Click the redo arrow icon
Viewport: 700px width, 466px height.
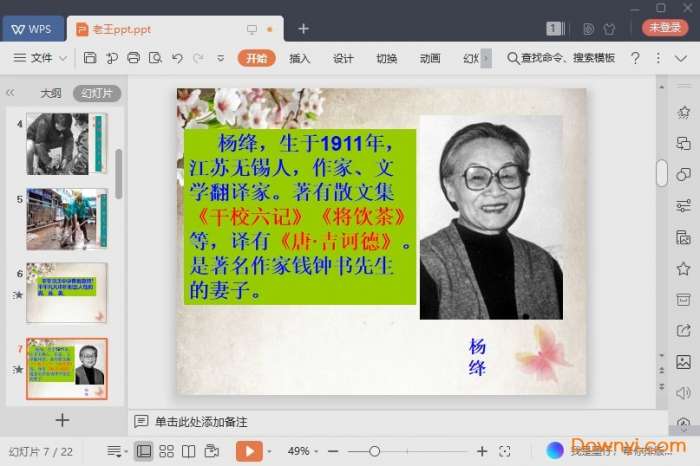(199, 58)
